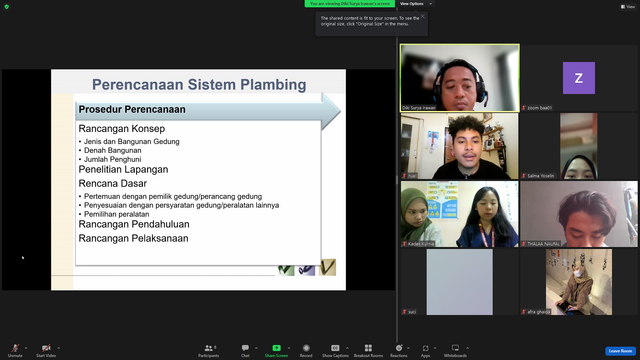Screen dimensions: 640x360
Task: Click the muted mic icon on afra ghaida's label
Action: click(x=524, y=312)
